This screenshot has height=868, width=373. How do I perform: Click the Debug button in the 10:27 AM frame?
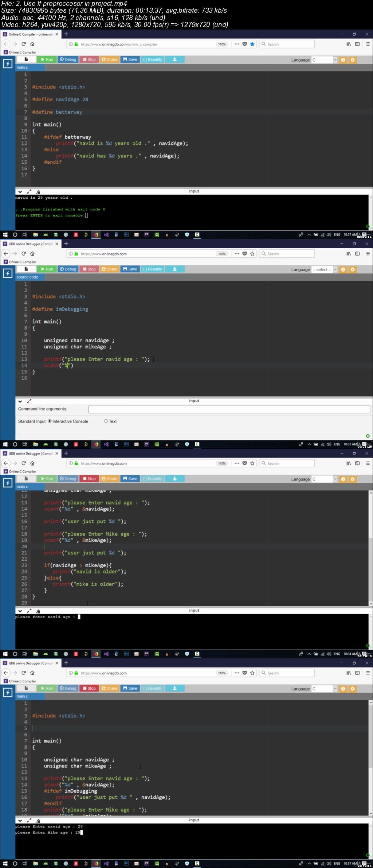[x=68, y=59]
